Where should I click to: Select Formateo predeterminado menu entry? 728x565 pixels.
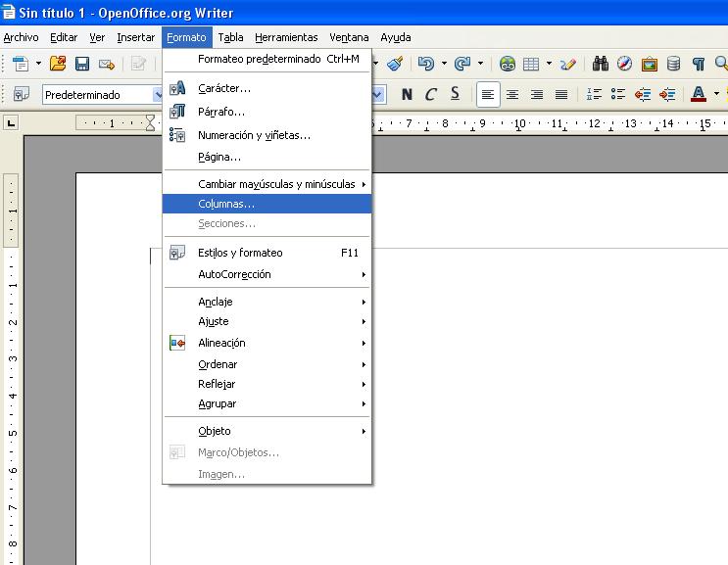tap(267, 59)
